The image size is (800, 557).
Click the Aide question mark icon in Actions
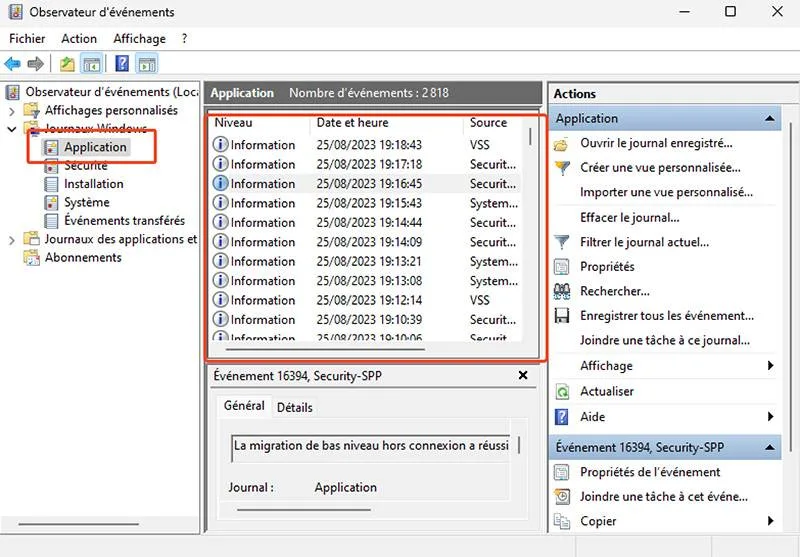tap(561, 417)
